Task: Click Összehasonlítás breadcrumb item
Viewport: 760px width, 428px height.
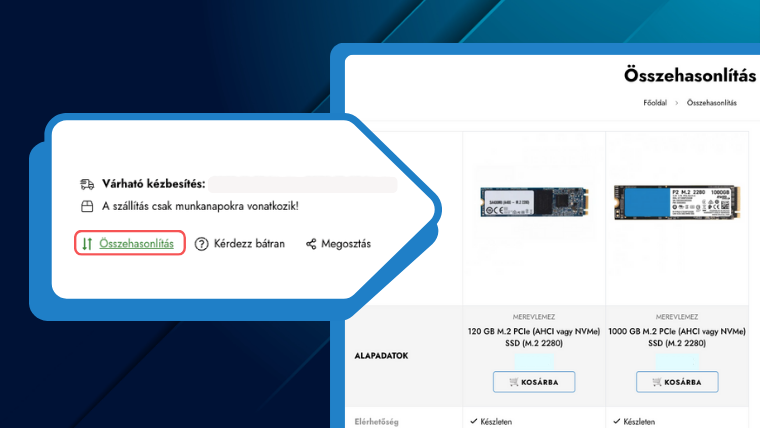Action: [x=712, y=103]
